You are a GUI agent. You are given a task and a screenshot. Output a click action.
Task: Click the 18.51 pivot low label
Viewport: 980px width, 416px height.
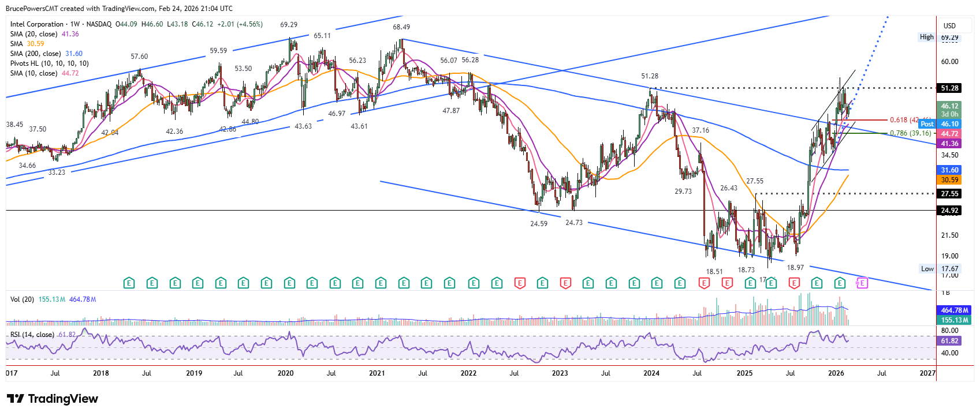coord(714,272)
